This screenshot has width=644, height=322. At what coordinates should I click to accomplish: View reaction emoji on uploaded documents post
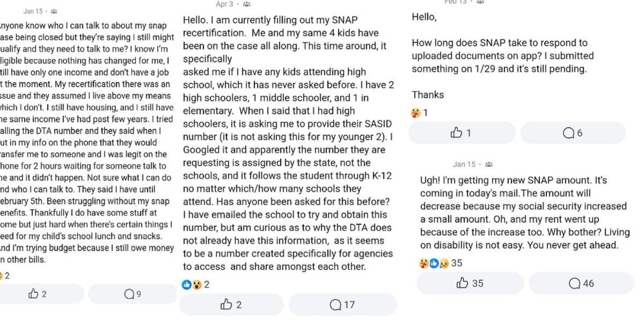coord(419,113)
